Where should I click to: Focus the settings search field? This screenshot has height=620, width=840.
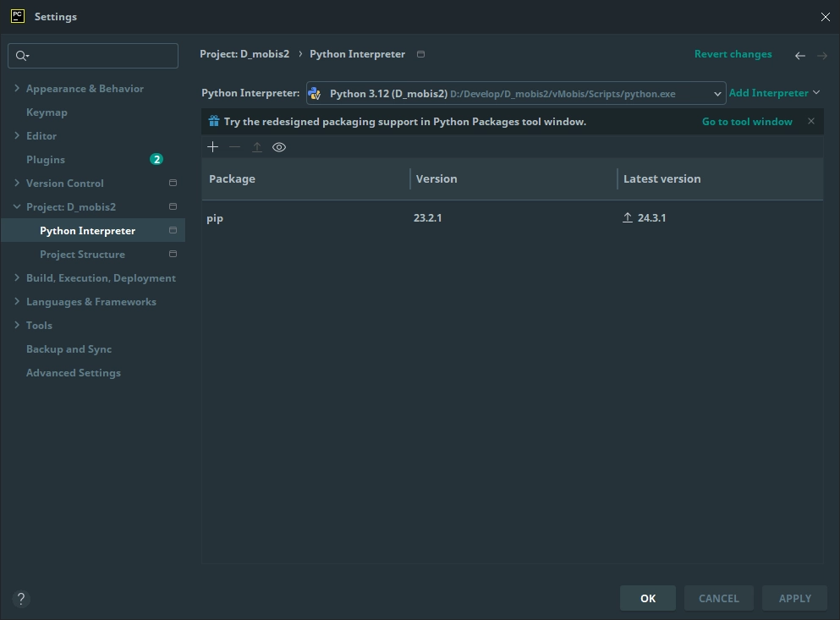click(93, 56)
